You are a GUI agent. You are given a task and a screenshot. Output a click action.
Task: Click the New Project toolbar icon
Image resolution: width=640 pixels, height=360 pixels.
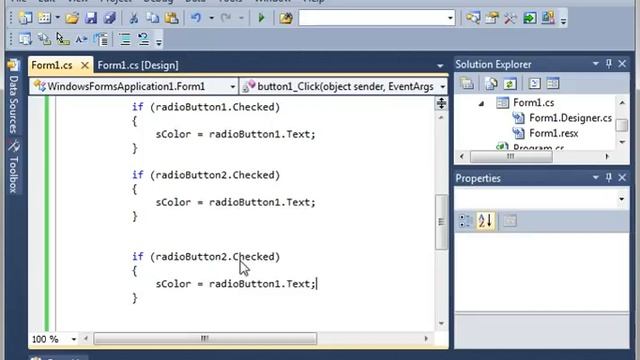[x=25, y=18]
